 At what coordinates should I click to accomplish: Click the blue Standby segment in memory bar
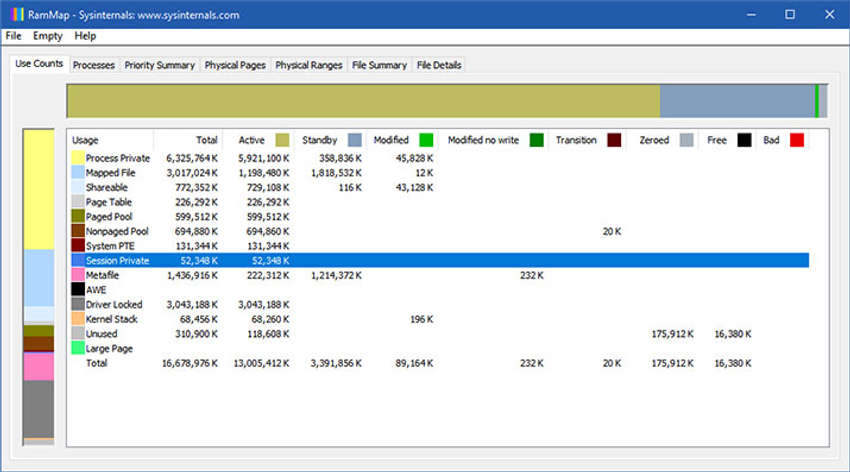pyautogui.click(x=737, y=101)
